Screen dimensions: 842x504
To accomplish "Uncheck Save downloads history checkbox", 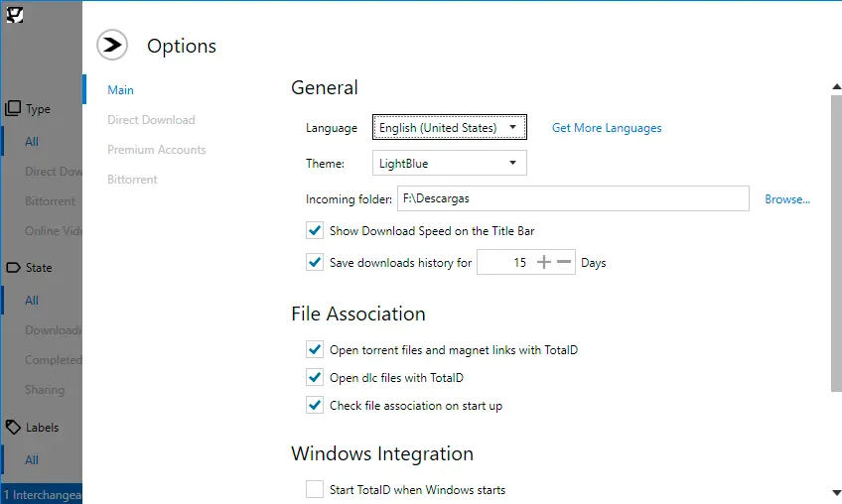I will [x=315, y=262].
